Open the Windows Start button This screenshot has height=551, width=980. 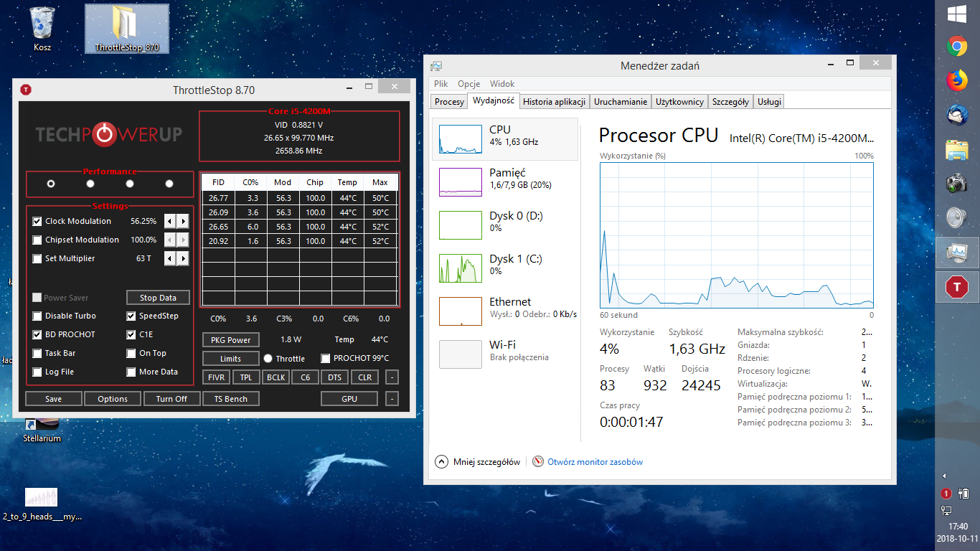pyautogui.click(x=956, y=14)
